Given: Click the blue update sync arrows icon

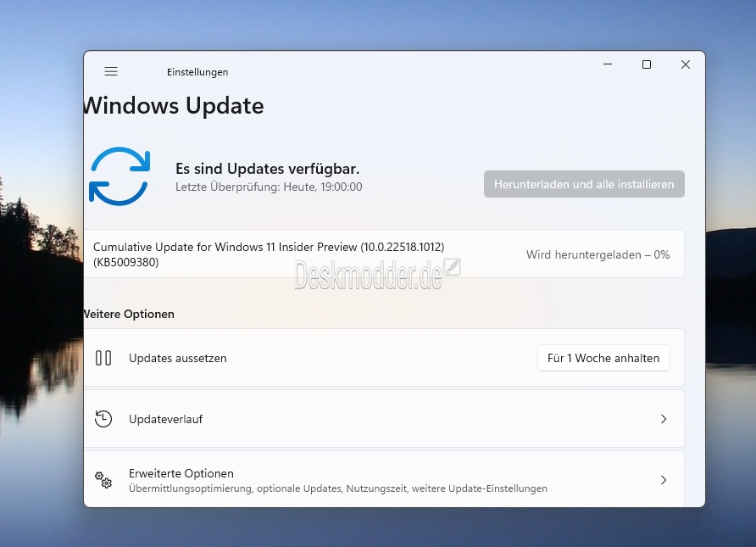Looking at the screenshot, I should tap(120, 176).
